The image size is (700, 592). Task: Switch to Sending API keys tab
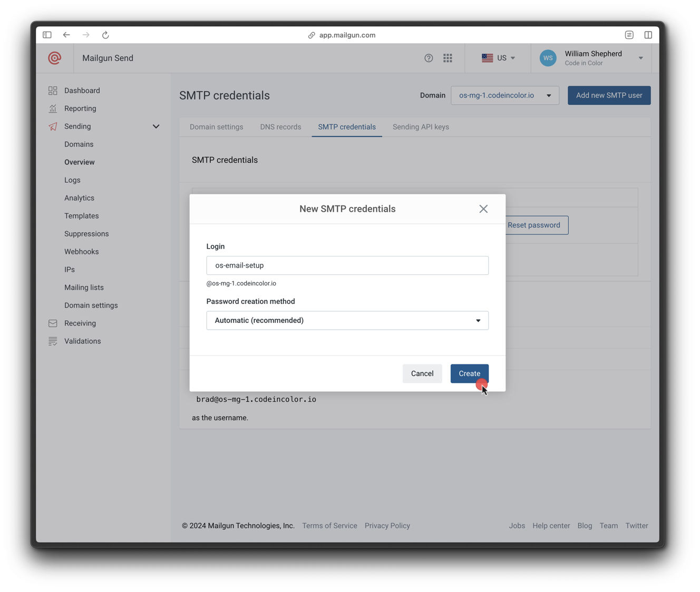click(421, 127)
